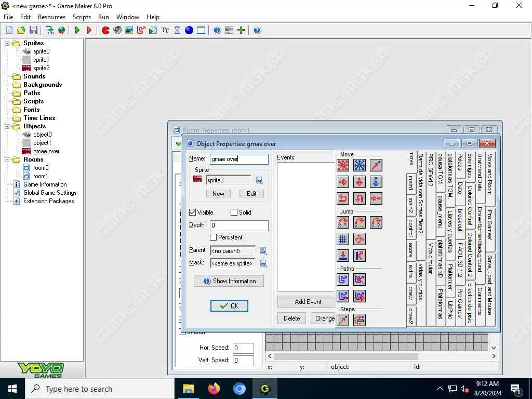532x399 pixels.
Task: Collapse the Sprites folder in the tree
Action: [x=7, y=43]
